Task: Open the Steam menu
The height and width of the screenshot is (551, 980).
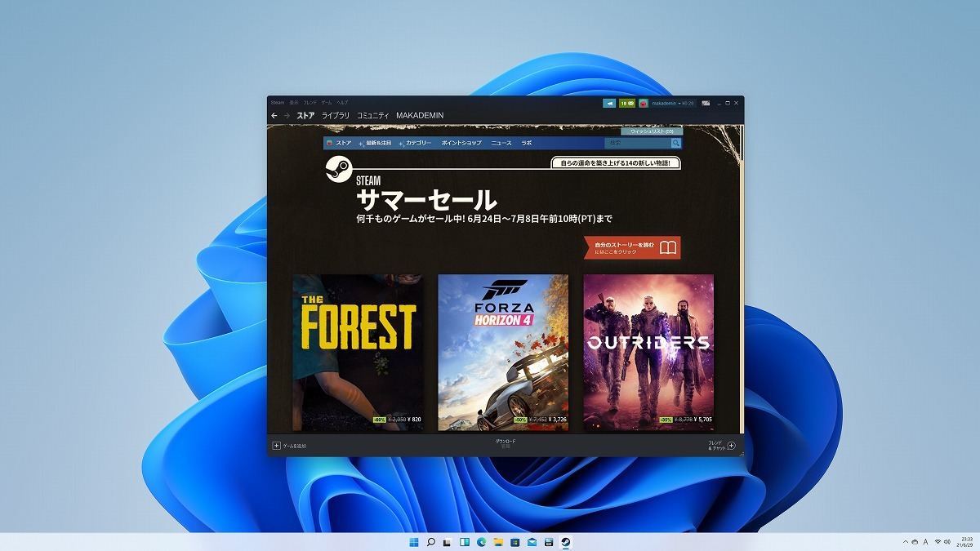Action: (277, 103)
